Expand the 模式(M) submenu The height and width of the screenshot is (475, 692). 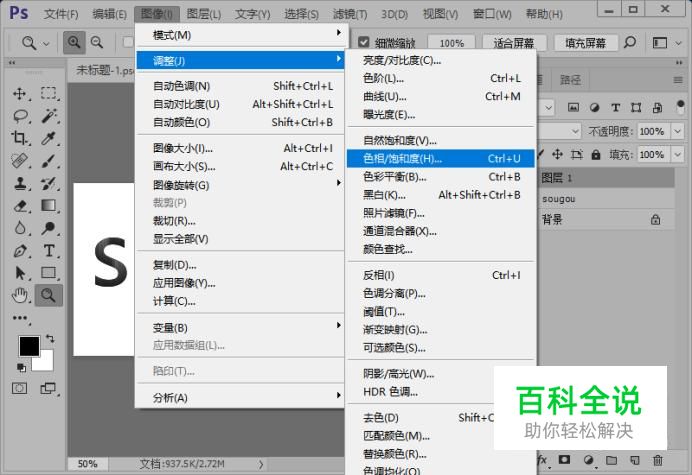coord(241,34)
